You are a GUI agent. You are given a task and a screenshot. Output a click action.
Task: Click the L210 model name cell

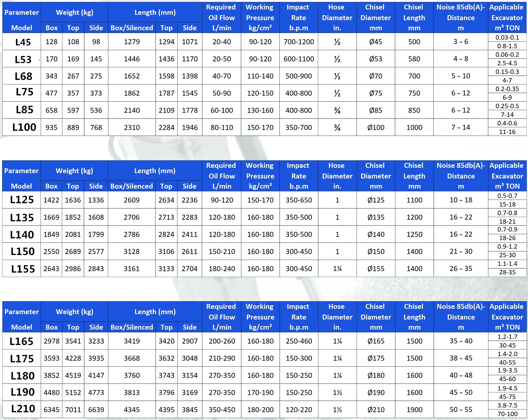point(23,409)
